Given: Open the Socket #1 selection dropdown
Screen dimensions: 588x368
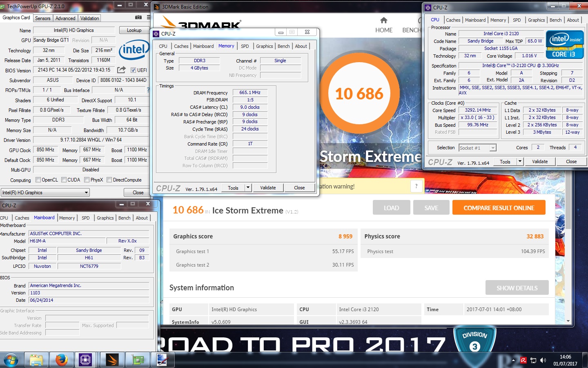Looking at the screenshot, I should (x=477, y=148).
